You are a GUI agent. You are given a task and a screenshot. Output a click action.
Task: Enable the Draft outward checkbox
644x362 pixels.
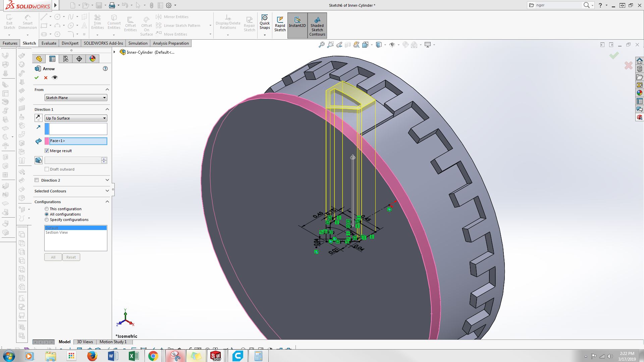tap(47, 169)
